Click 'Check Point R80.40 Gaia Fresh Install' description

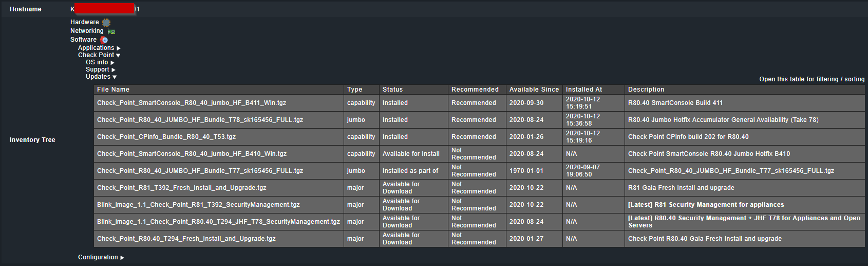705,239
